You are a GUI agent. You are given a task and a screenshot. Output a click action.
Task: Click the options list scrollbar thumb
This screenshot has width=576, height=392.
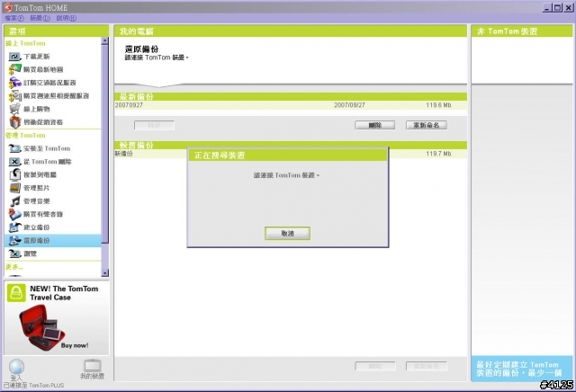point(105,144)
